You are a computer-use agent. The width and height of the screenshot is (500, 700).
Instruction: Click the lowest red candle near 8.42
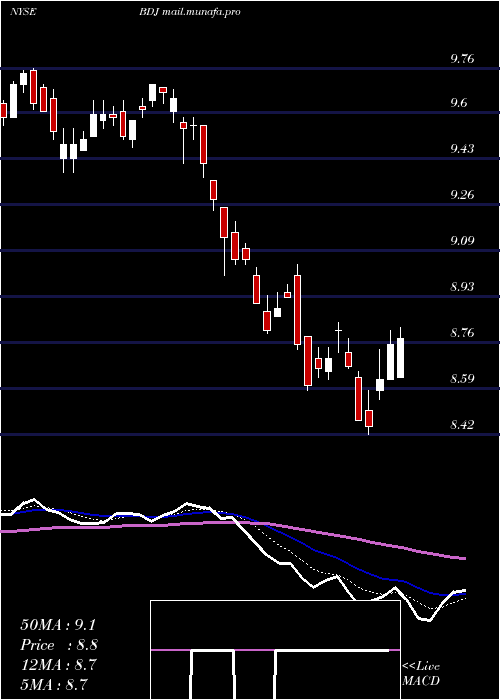[369, 419]
